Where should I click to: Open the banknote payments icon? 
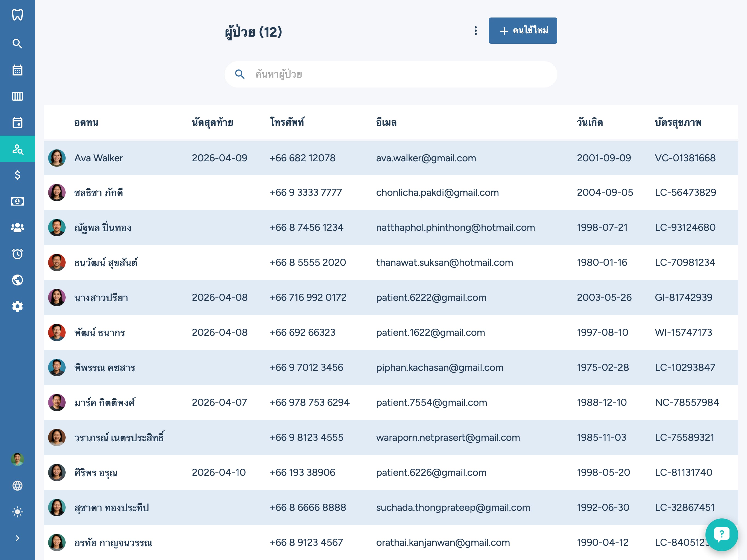(x=17, y=201)
